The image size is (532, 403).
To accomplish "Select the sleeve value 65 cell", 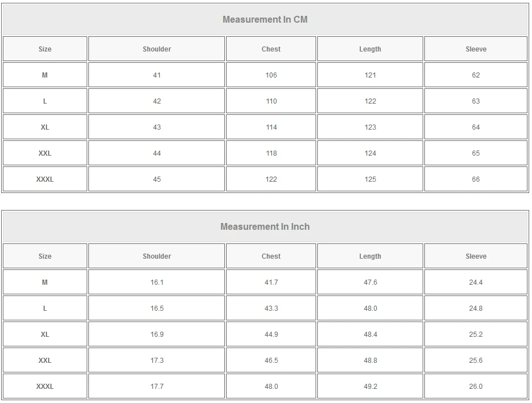I will [476, 153].
